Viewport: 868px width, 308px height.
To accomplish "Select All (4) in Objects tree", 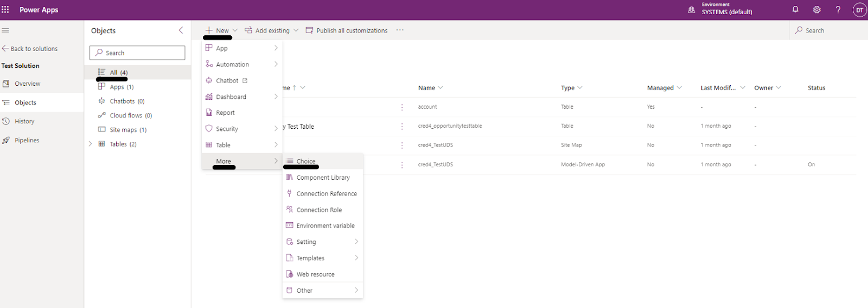I will pos(138,72).
